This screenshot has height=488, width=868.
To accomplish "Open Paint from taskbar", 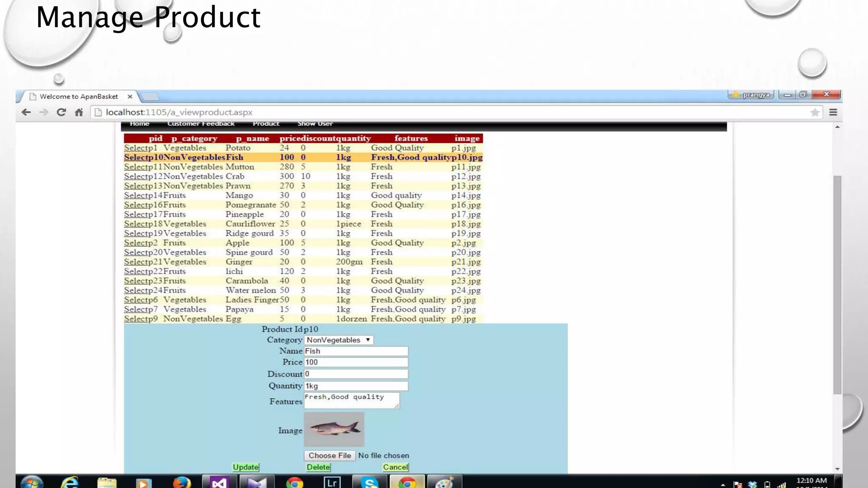I will click(x=444, y=482).
